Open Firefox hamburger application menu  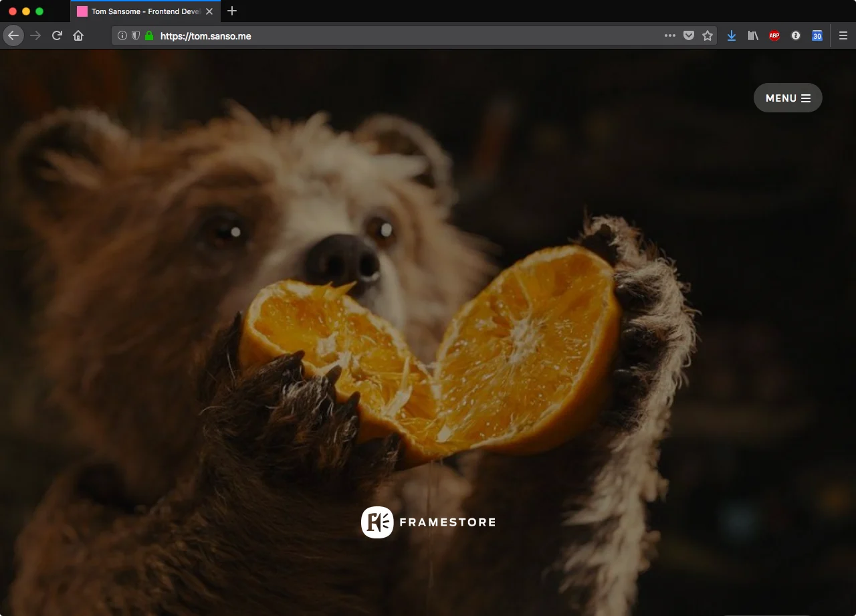point(843,35)
